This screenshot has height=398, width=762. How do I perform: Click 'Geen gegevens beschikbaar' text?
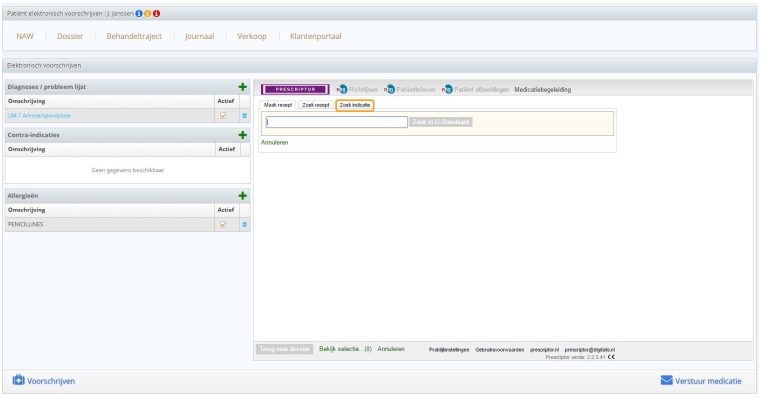point(128,171)
